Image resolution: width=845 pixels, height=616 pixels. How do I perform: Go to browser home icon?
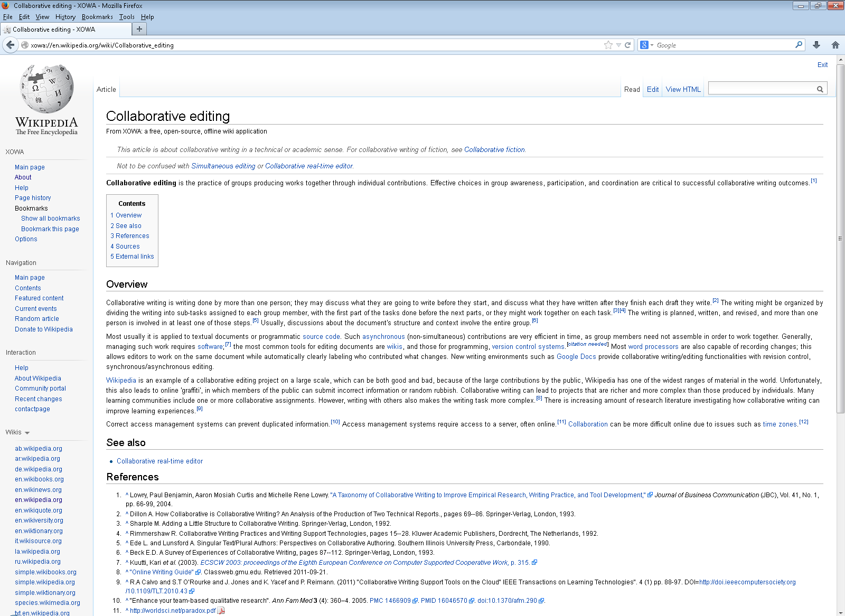click(835, 45)
